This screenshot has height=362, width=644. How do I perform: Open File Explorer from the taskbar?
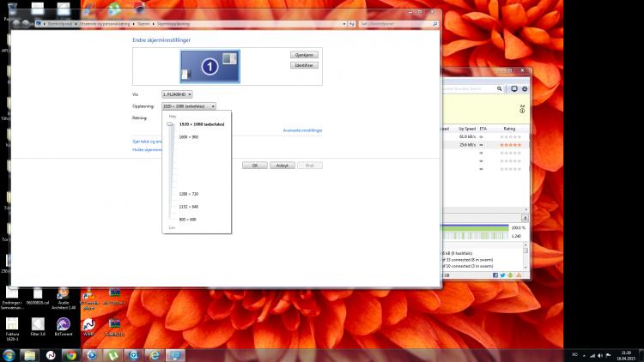tap(29, 355)
